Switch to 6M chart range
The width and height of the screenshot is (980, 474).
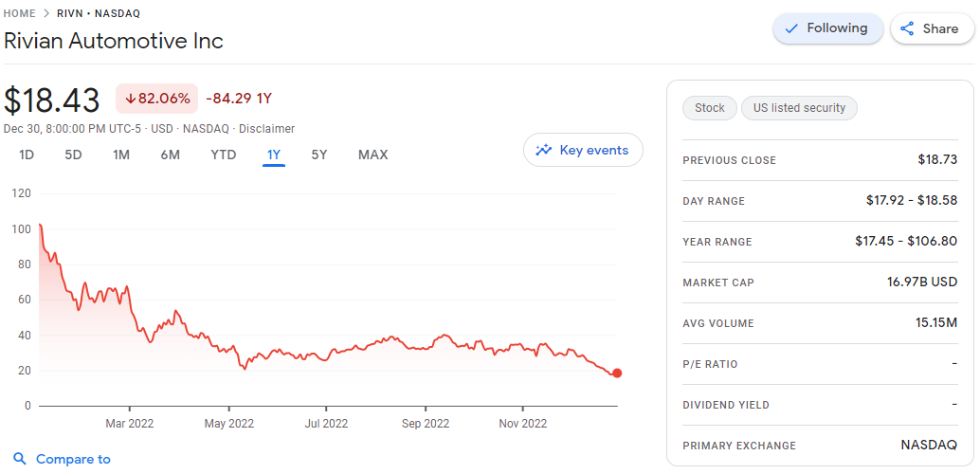(171, 155)
